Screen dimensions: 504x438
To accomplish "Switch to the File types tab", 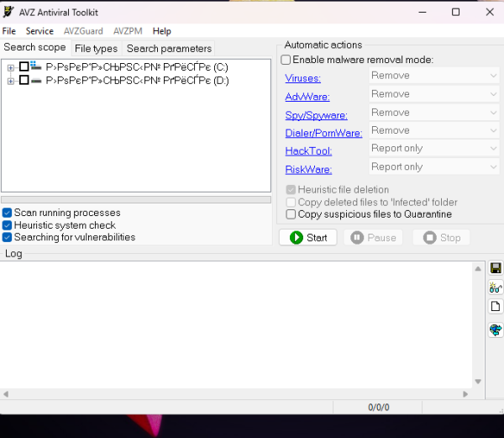I will tap(96, 49).
